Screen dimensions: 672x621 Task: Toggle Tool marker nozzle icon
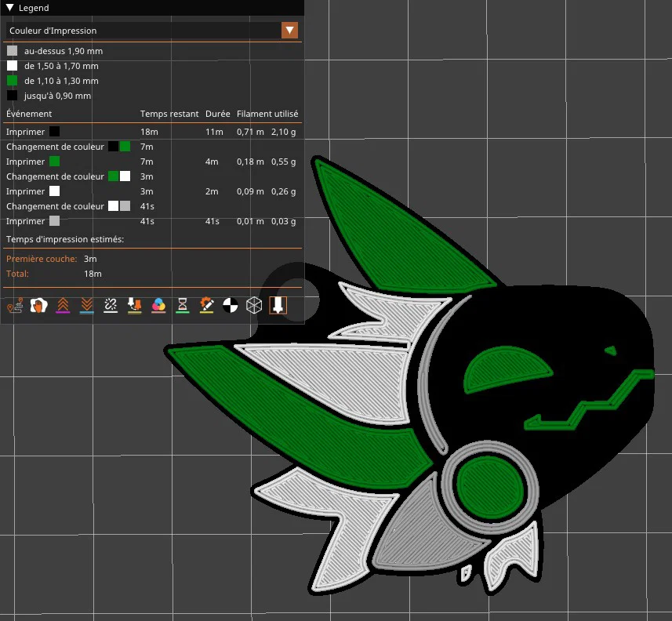(x=278, y=306)
